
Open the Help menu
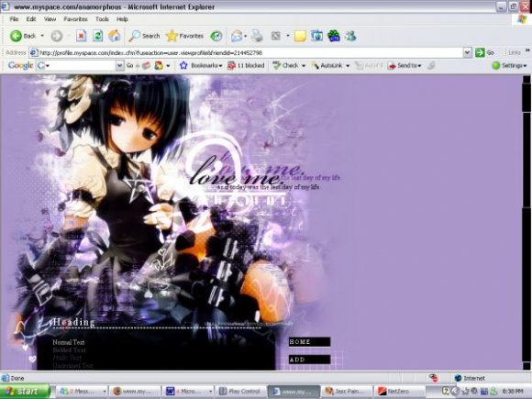(x=122, y=19)
